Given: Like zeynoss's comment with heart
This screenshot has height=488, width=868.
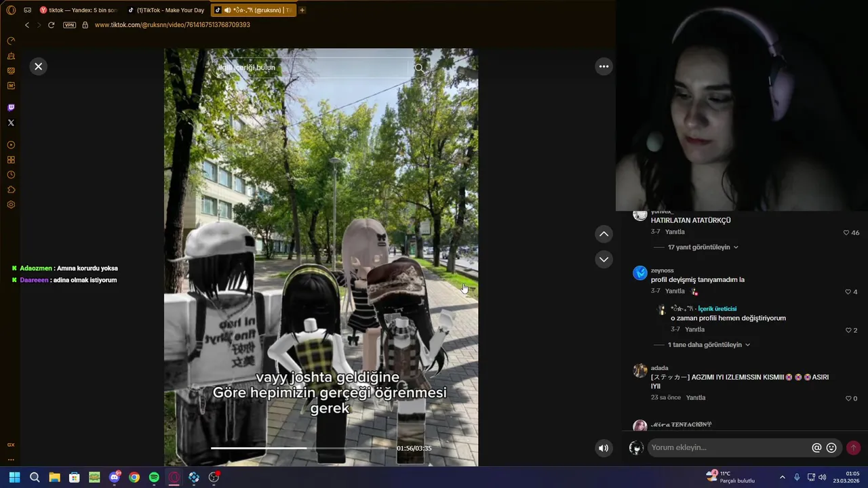Looking at the screenshot, I should (848, 291).
